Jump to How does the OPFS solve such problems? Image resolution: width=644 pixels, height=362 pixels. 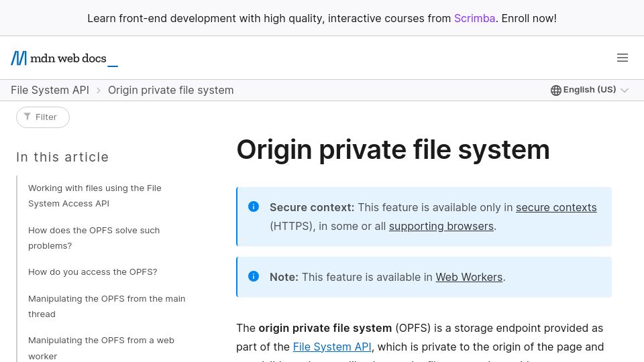94,238
